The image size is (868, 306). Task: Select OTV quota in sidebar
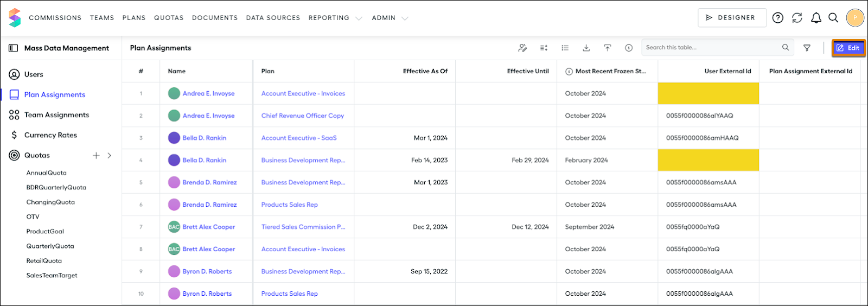33,217
